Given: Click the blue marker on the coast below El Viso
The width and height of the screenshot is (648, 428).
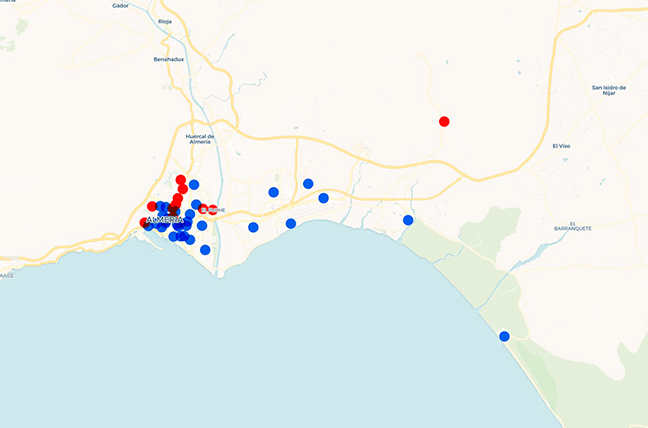Looking at the screenshot, I should click(408, 220).
